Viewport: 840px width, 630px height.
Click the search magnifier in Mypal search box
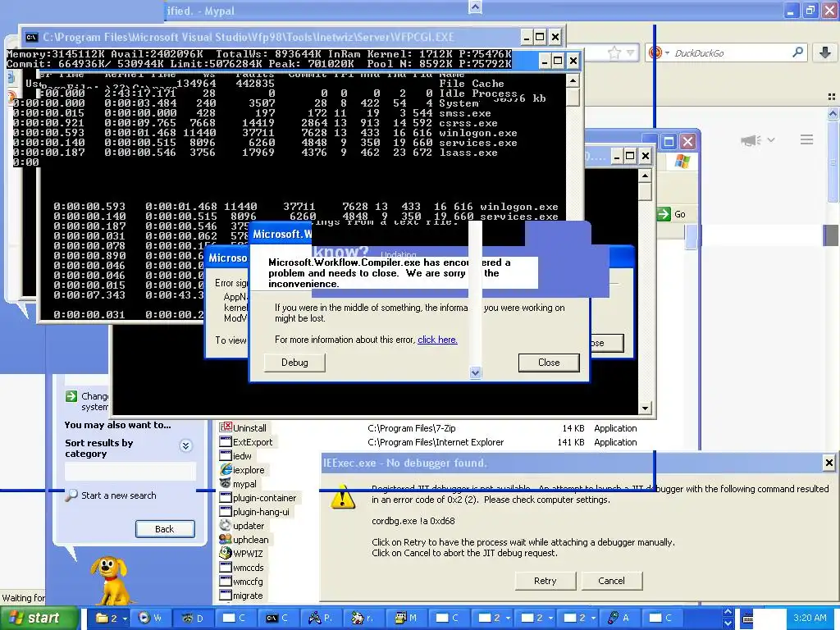(797, 52)
